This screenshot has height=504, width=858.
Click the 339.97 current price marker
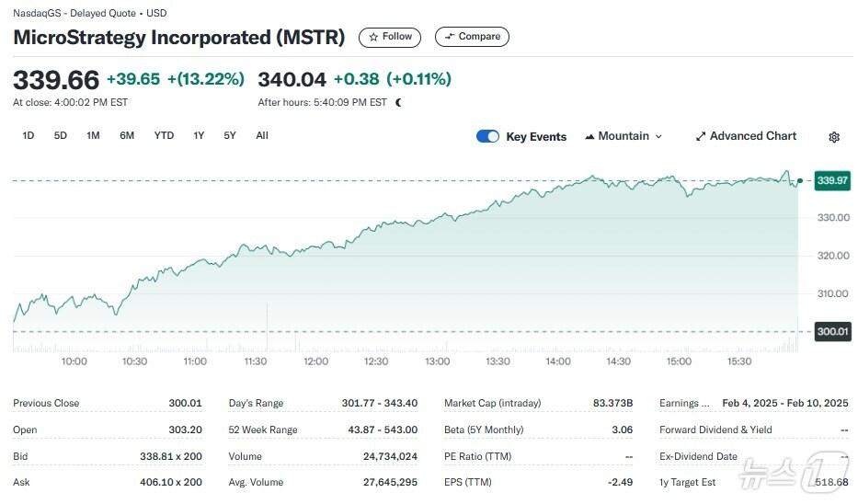click(x=831, y=180)
